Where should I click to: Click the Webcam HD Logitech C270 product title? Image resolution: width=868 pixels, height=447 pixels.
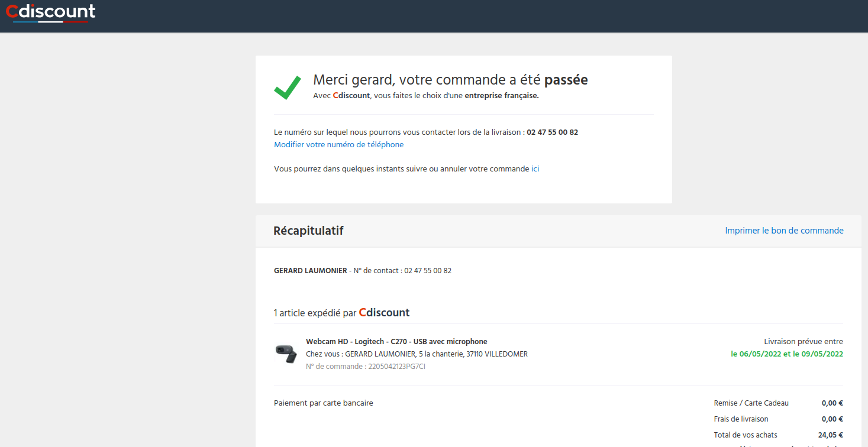point(396,342)
